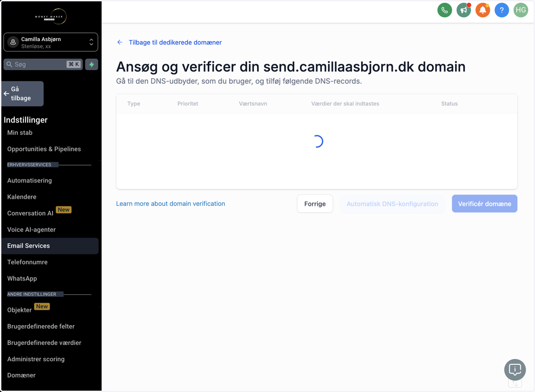Open Conversation AI settings
This screenshot has height=392, width=535.
[30, 213]
